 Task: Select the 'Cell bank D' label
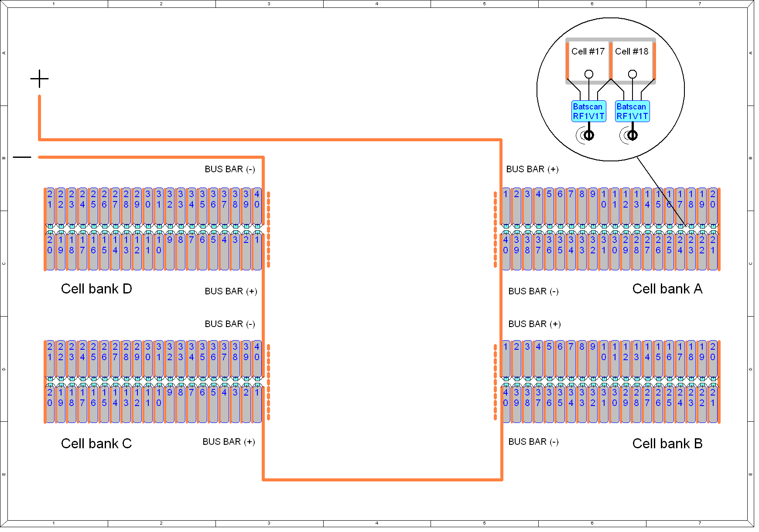(96, 289)
